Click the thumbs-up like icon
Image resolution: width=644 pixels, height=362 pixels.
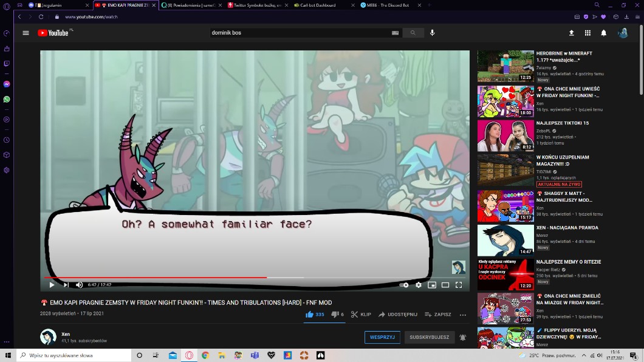click(309, 315)
